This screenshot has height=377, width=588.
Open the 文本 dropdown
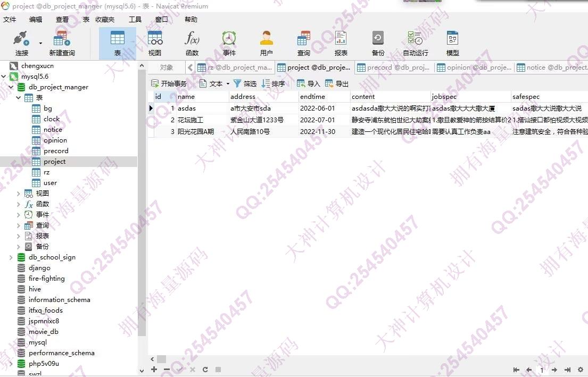click(214, 83)
